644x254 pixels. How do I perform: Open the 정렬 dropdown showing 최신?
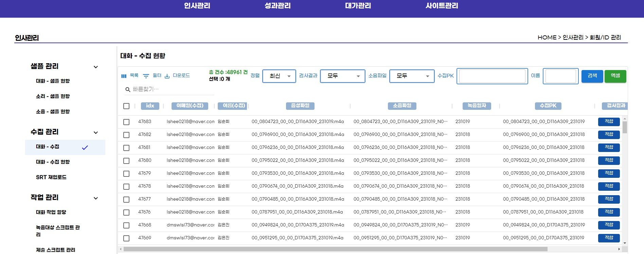point(279,76)
